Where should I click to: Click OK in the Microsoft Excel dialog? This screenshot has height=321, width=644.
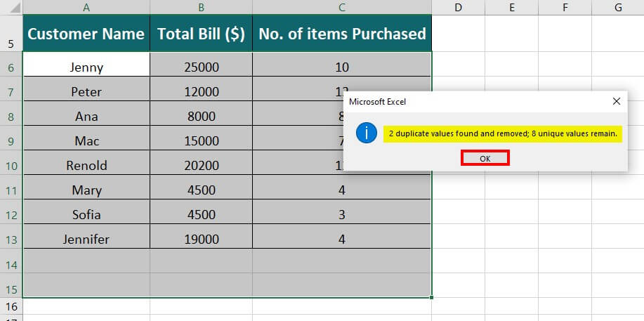pos(485,158)
